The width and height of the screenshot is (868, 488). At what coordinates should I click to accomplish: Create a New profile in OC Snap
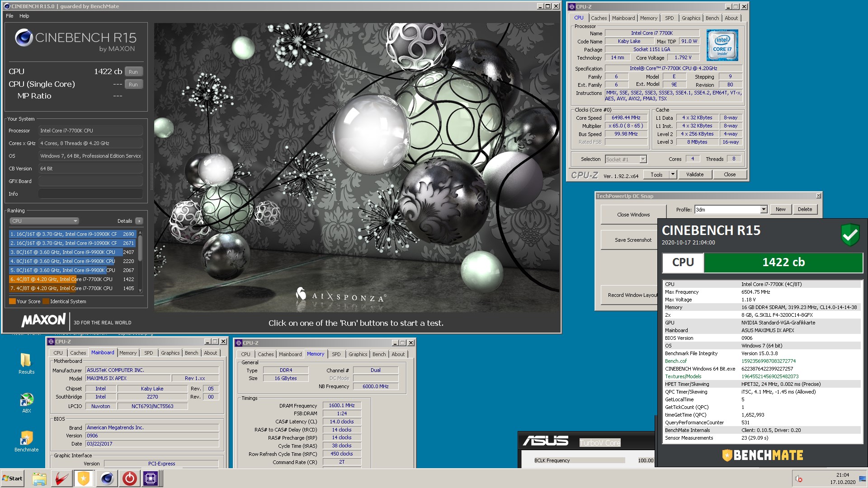(x=780, y=209)
